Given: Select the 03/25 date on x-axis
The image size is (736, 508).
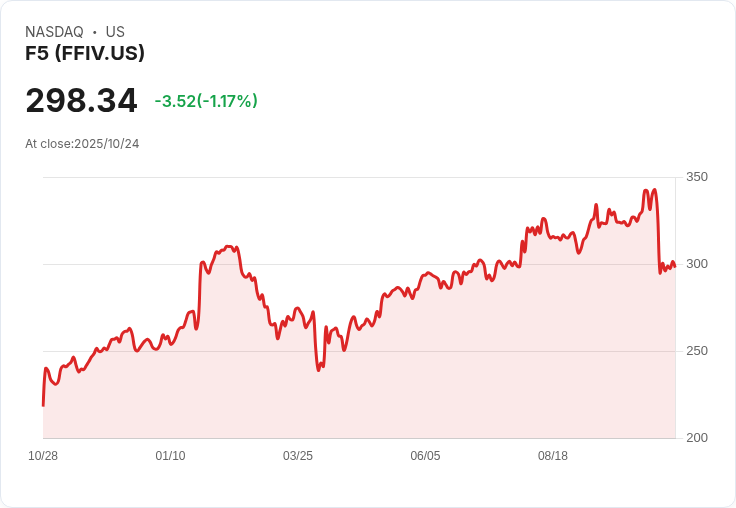Looking at the screenshot, I should [298, 456].
